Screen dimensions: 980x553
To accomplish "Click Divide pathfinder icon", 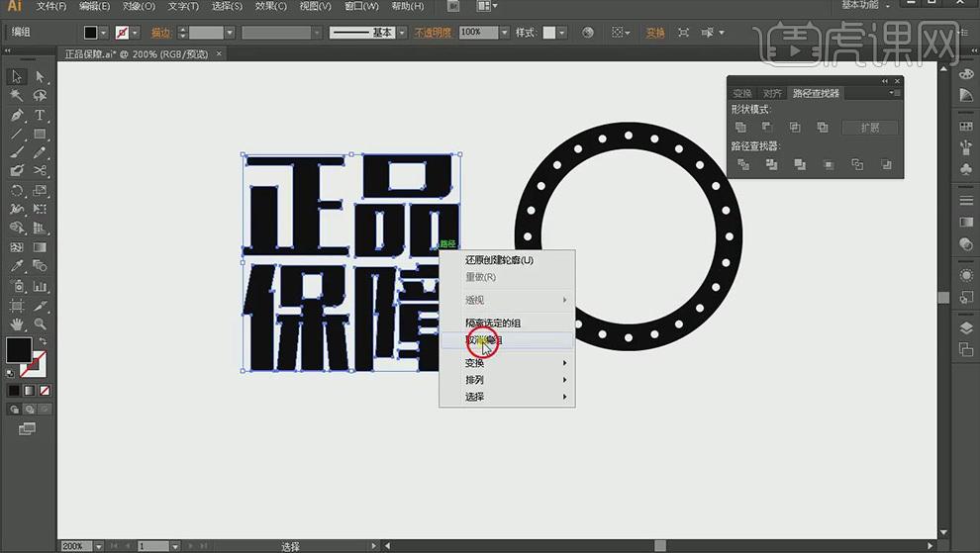I will (x=743, y=164).
